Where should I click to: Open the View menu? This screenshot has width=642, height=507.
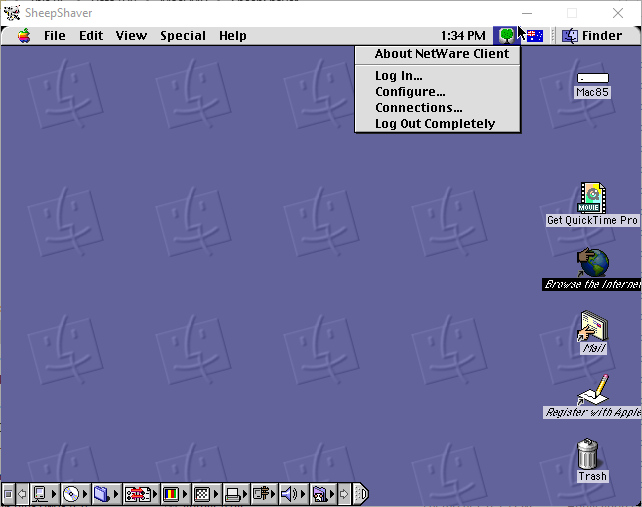(x=131, y=36)
